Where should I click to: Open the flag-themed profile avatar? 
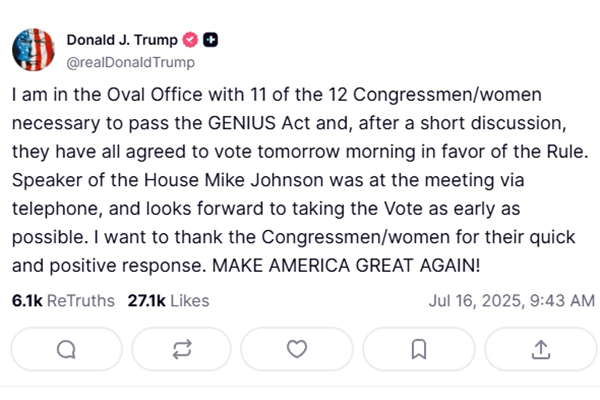click(x=33, y=50)
